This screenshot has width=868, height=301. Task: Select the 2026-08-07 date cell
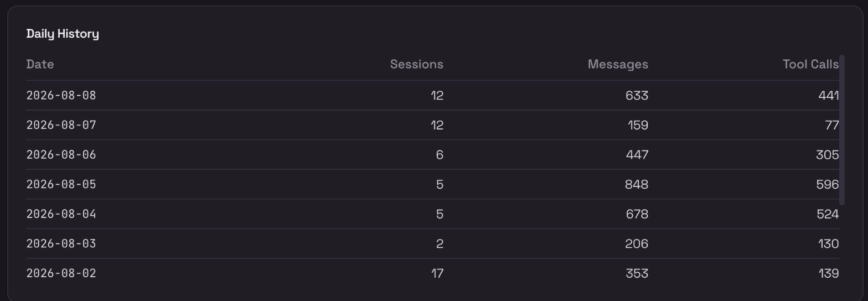click(61, 125)
